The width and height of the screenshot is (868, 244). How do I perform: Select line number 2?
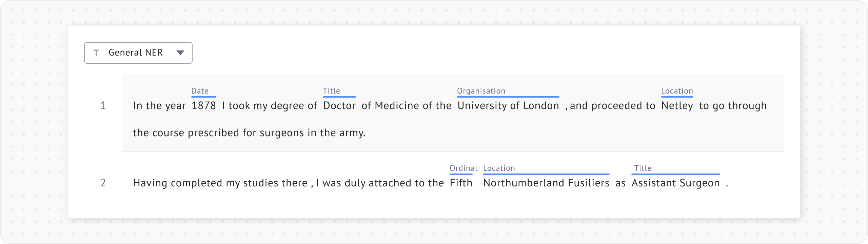tap(103, 183)
